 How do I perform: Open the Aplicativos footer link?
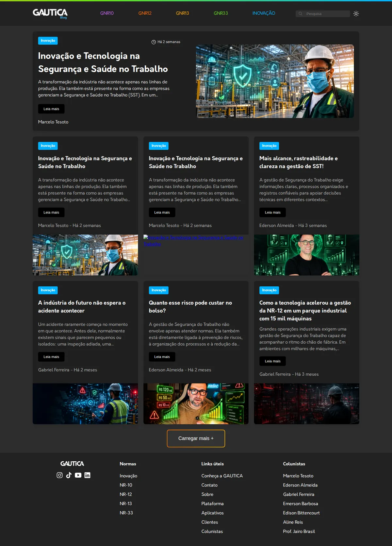(x=212, y=513)
